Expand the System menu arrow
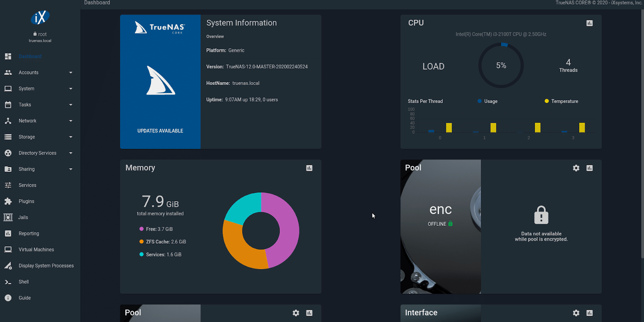The width and height of the screenshot is (644, 322). coord(71,89)
